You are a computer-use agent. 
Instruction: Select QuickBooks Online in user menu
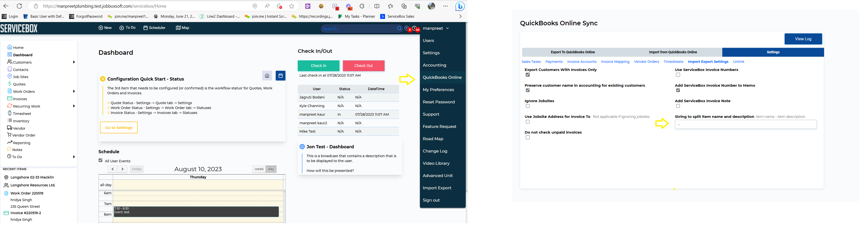point(442,78)
